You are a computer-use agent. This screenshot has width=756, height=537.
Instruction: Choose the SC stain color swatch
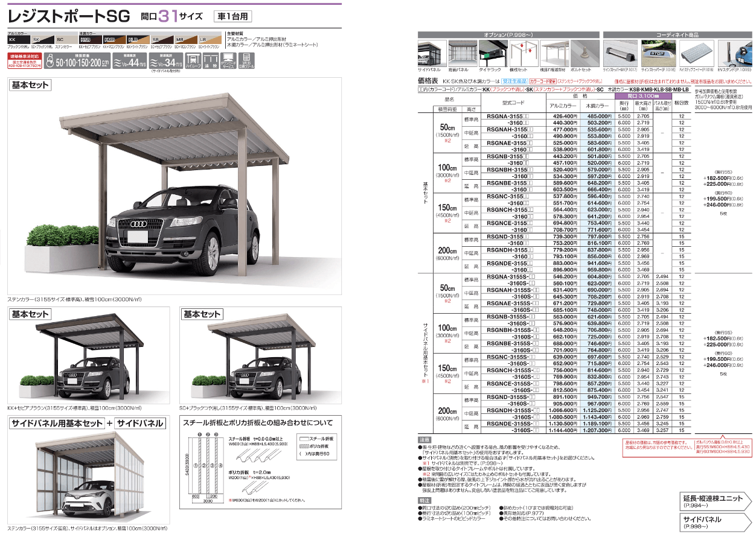click(66, 39)
